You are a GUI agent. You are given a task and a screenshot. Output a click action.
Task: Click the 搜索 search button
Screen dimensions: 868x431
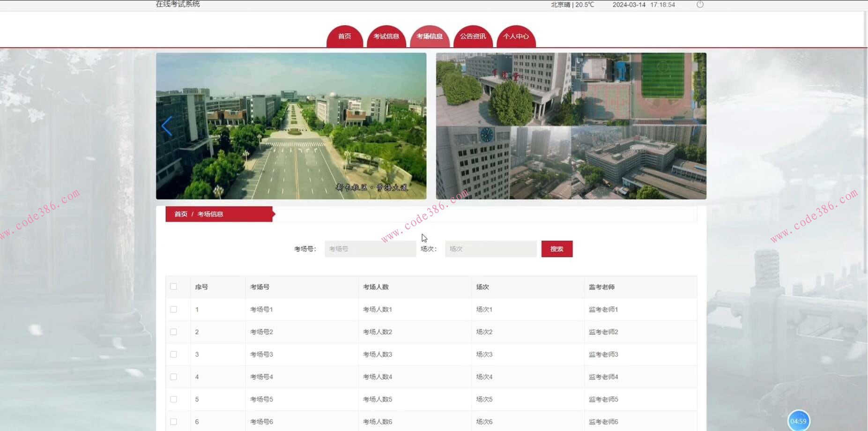[x=556, y=249]
